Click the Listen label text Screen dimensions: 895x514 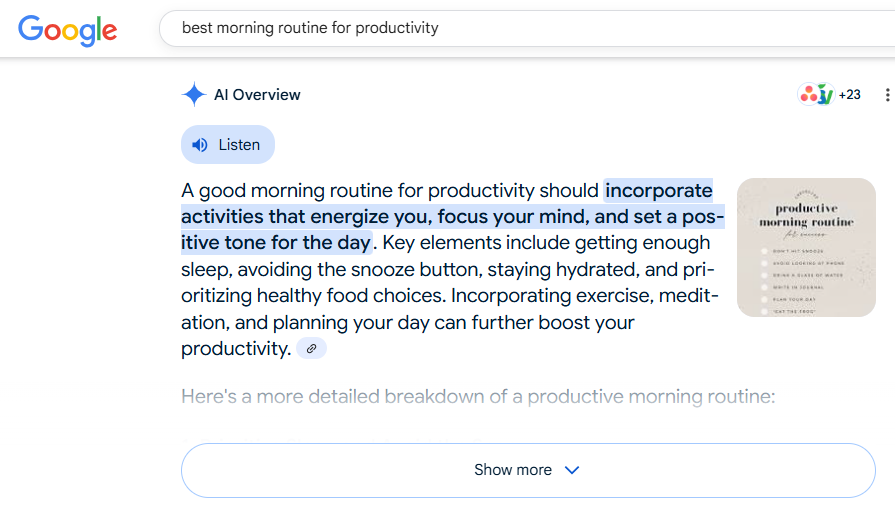[239, 145]
